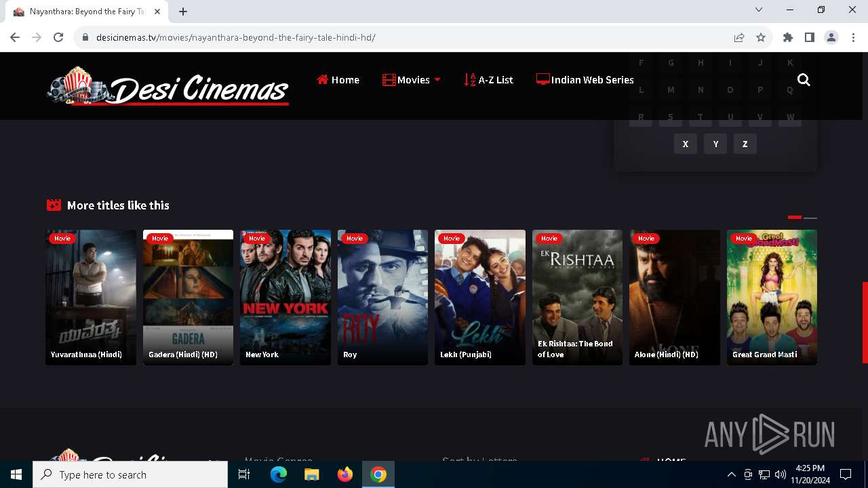Bookmark this tab with star icon
Screen dimensions: 868x488
pyautogui.click(x=761, y=37)
